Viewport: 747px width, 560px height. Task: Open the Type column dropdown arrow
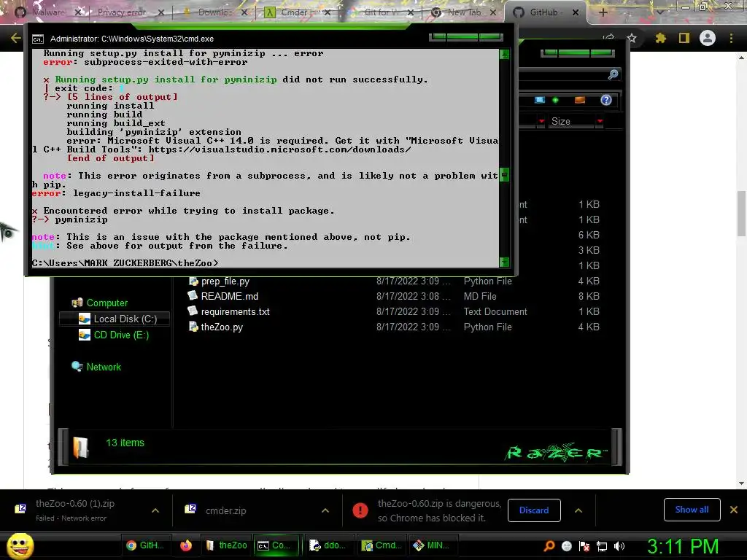coord(541,122)
